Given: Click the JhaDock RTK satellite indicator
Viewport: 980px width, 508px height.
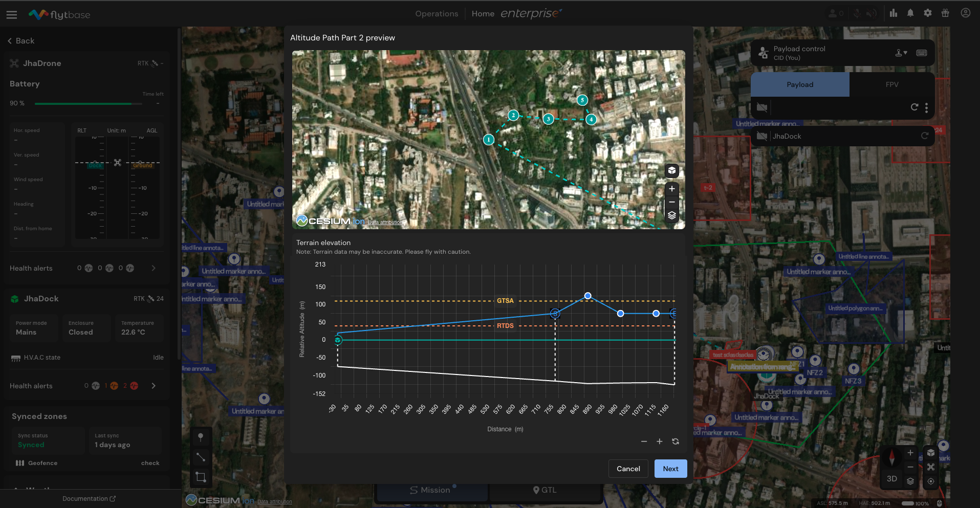Looking at the screenshot, I should 148,299.
